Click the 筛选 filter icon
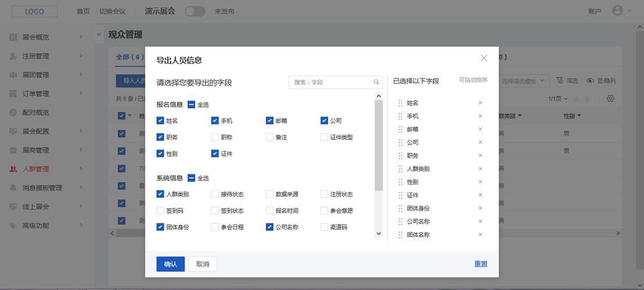 [559, 81]
